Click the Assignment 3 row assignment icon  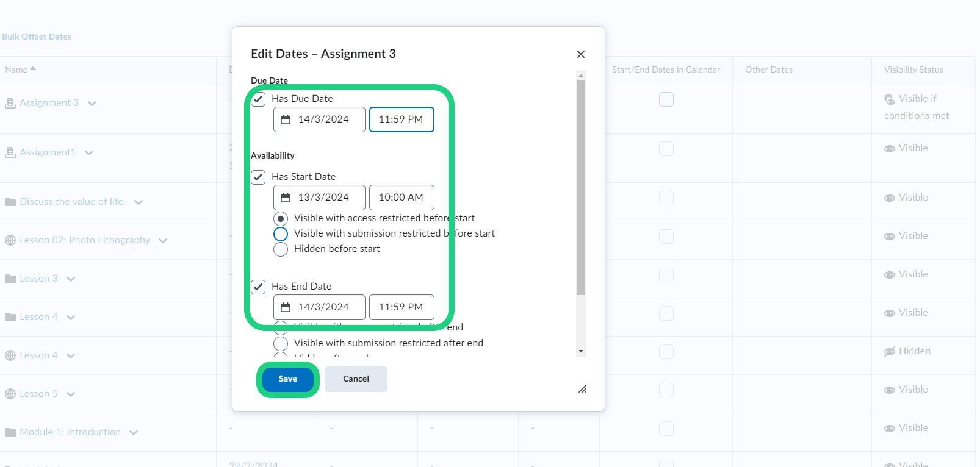tap(10, 103)
